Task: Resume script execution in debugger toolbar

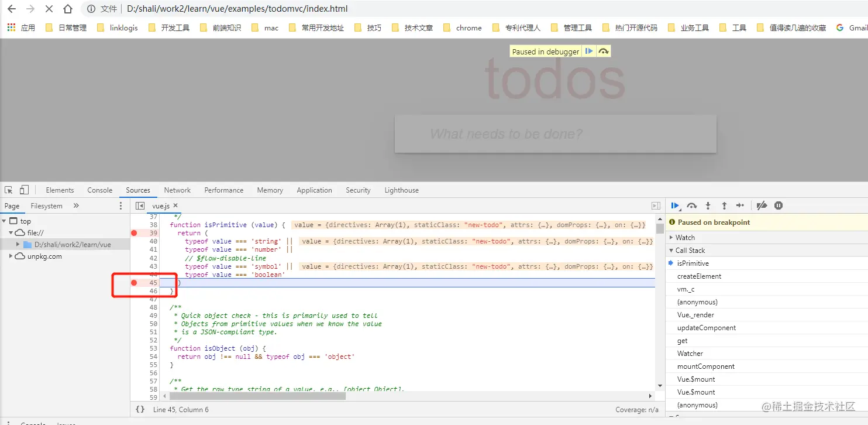Action: [x=676, y=205]
